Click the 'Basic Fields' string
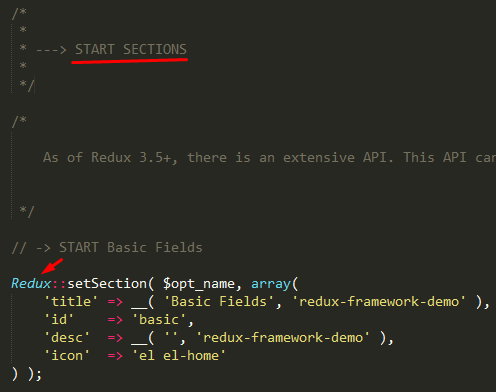Viewport: 496px width, 392px height. coord(219,302)
